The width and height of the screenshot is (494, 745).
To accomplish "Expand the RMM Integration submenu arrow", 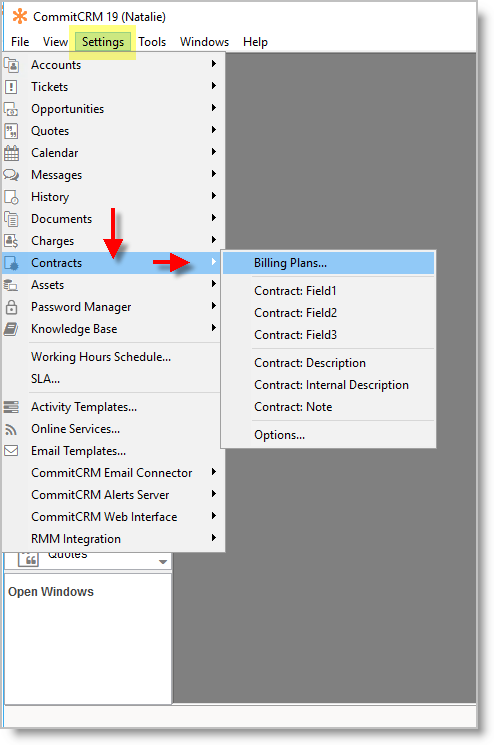I will click(x=214, y=538).
